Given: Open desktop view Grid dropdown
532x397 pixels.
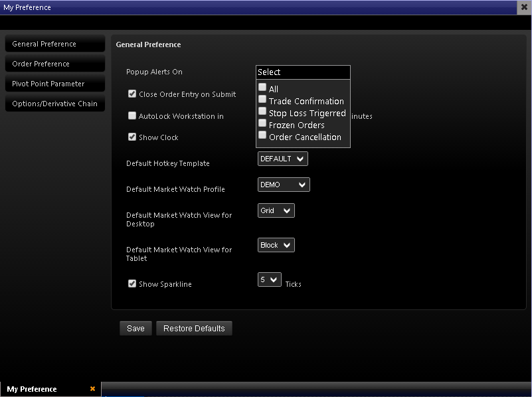Looking at the screenshot, I should point(276,210).
